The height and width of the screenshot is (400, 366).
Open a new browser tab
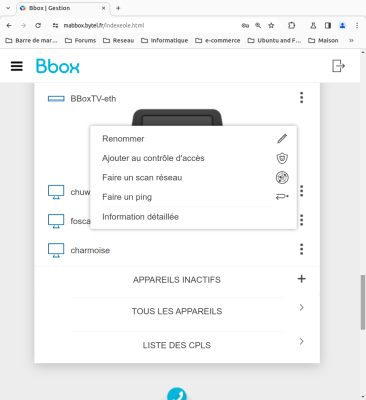118,8
